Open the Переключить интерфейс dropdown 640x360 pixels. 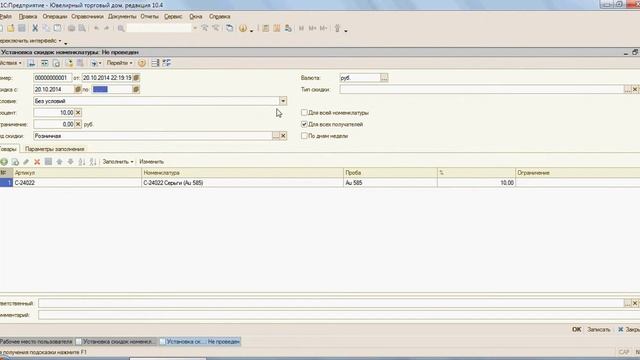[x=31, y=41]
